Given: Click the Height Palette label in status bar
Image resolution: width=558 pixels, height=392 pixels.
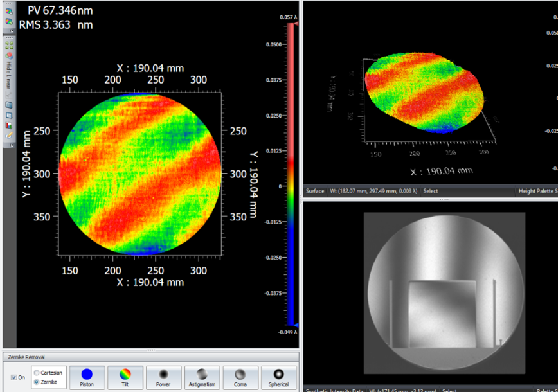Looking at the screenshot, I should coord(537,191).
